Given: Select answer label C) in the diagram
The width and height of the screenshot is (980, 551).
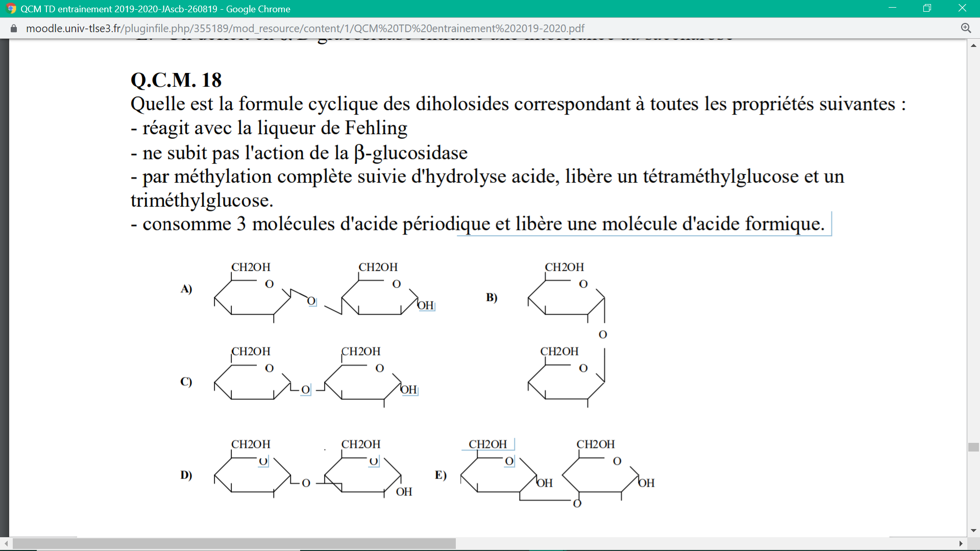Looking at the screenshot, I should tap(186, 382).
